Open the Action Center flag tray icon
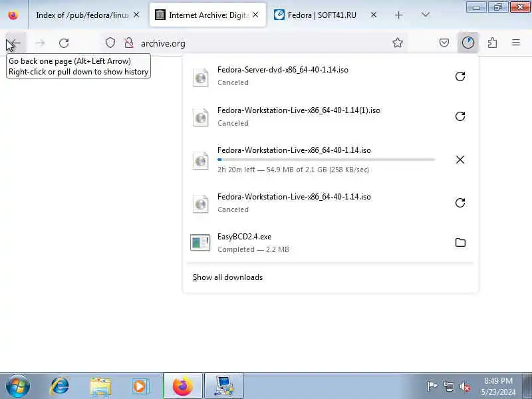 point(432,386)
